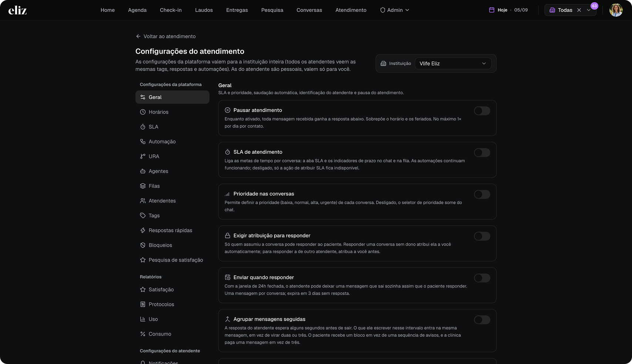Click the pause icon beside Pausar atendimento
Viewport: 632px width, 364px height.
pyautogui.click(x=228, y=110)
